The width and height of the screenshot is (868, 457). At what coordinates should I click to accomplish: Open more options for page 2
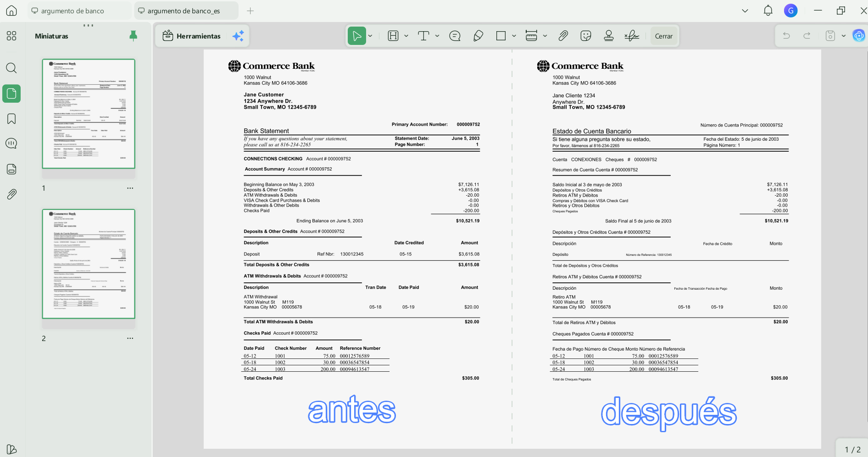click(130, 338)
